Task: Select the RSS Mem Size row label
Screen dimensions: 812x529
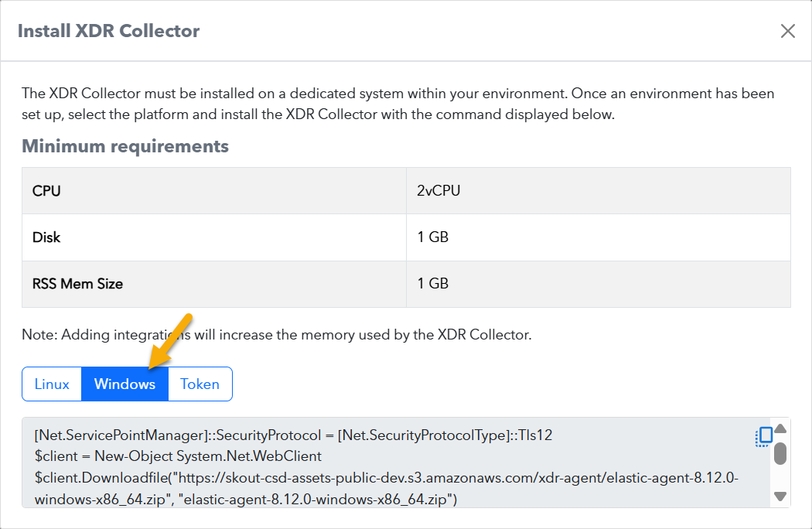Action: (77, 284)
